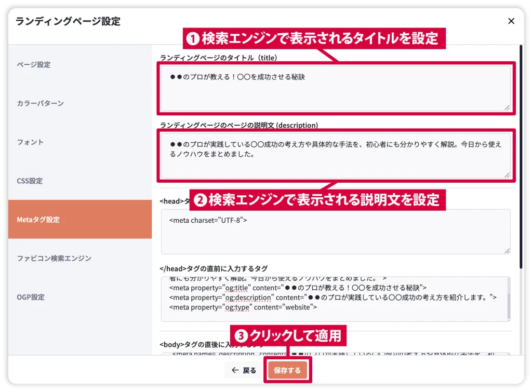This screenshot has width=532, height=392.
Task: Select フォント in the sidebar
Action: click(x=30, y=142)
